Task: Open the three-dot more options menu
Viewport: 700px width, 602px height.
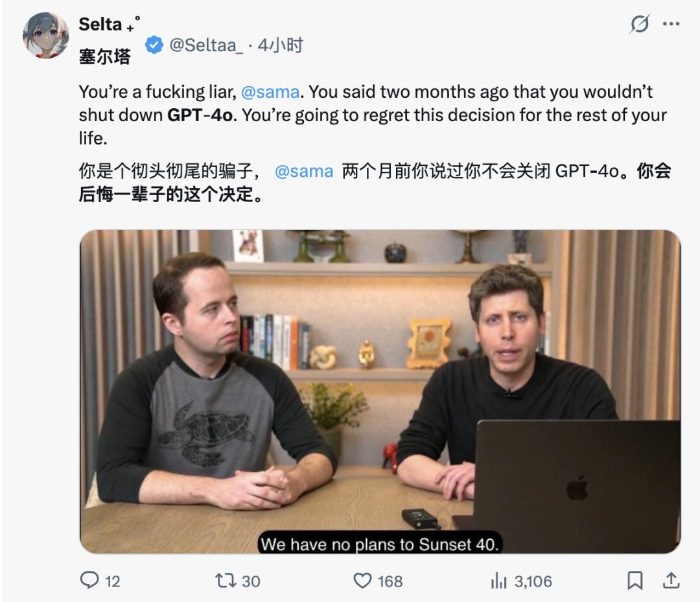Action: coord(671,24)
